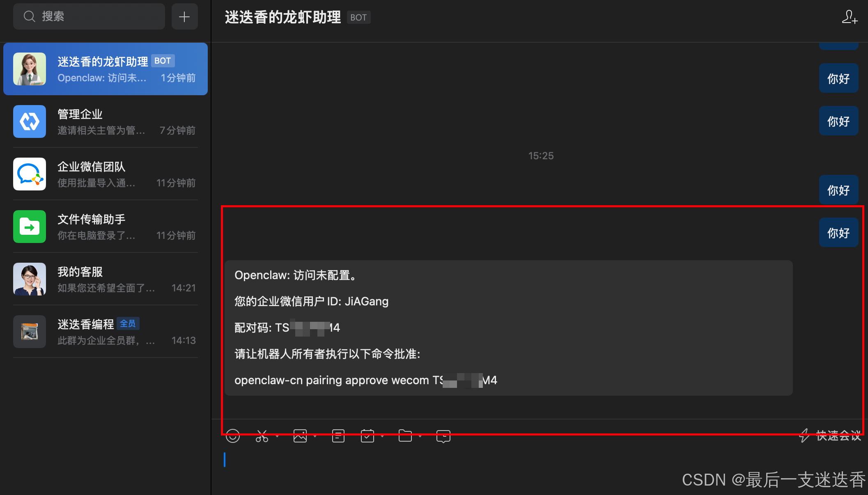The image size is (868, 495).
Task: Click the 你好 bubble just below 15:25
Action: click(838, 190)
